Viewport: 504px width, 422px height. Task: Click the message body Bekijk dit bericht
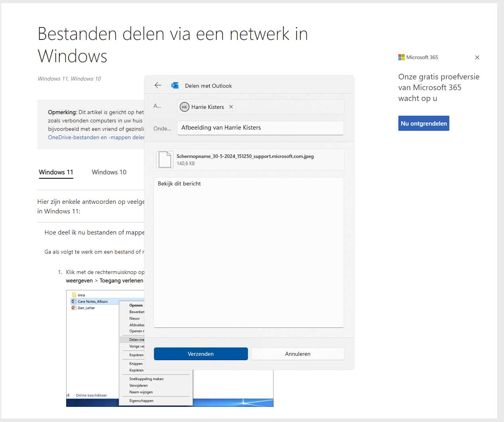249,252
